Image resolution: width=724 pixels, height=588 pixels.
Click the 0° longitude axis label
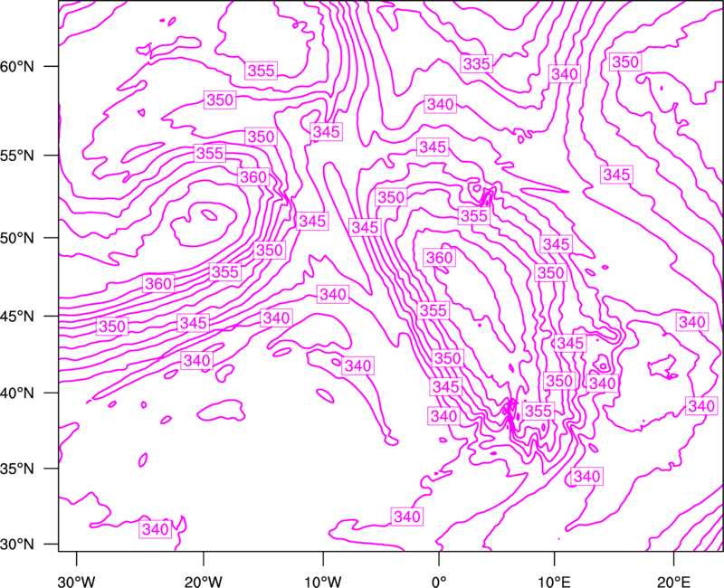(x=439, y=582)
